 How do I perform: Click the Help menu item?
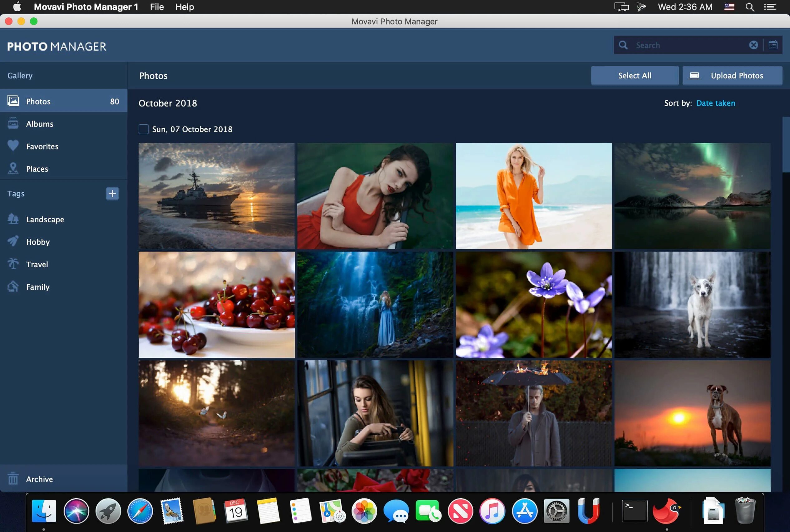184,7
